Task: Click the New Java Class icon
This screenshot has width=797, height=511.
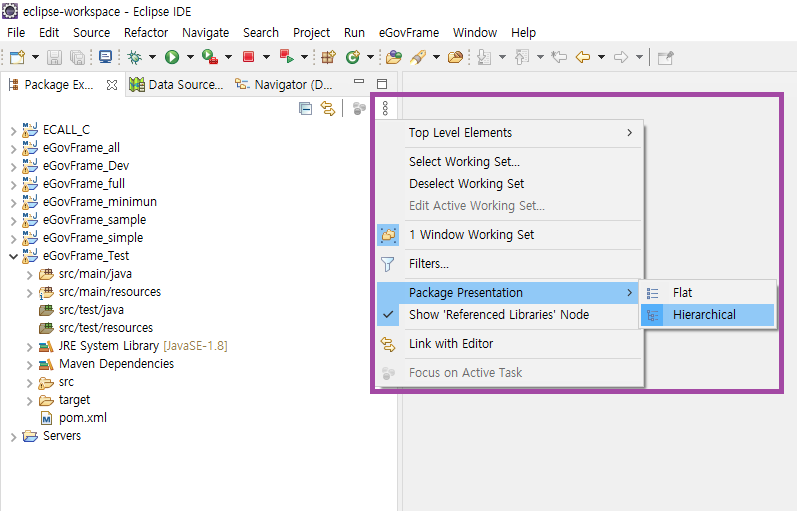Action: pyautogui.click(x=353, y=57)
